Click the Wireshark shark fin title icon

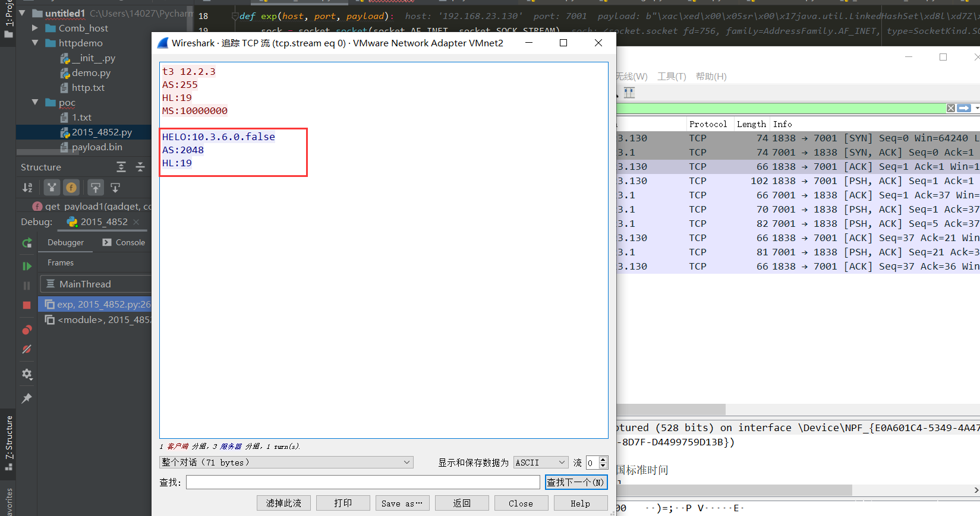click(162, 43)
